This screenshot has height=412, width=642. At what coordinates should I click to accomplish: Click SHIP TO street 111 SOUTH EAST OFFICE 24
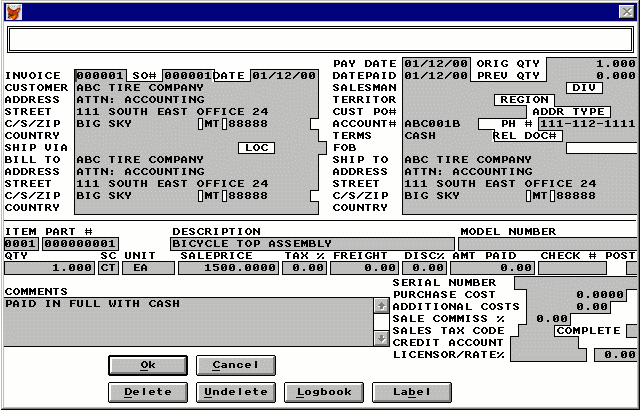coord(500,184)
